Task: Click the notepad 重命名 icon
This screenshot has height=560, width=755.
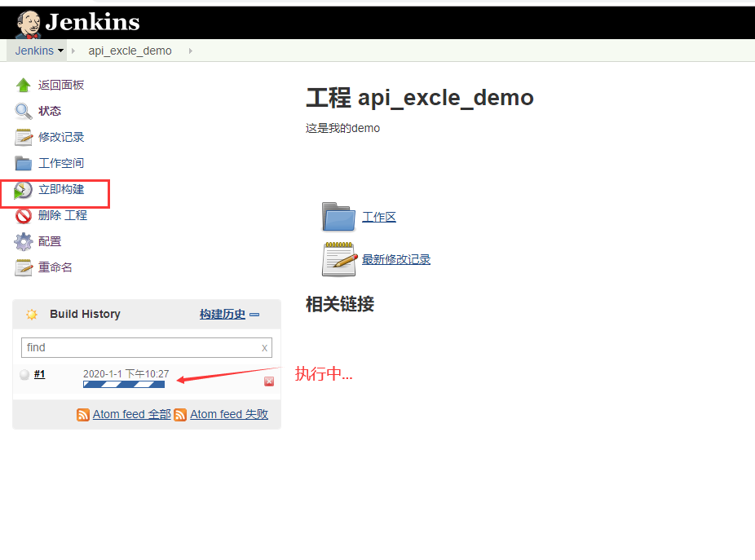Action: click(x=23, y=267)
